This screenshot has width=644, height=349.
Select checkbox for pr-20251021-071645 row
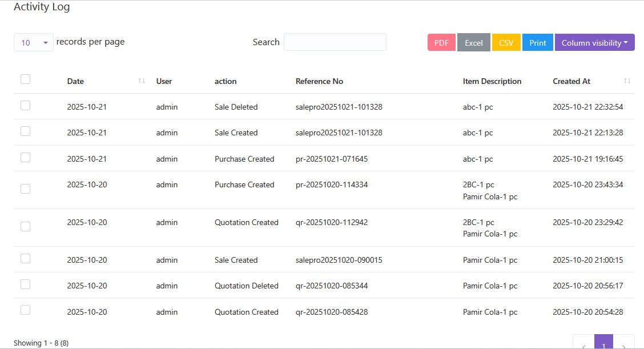25,157
